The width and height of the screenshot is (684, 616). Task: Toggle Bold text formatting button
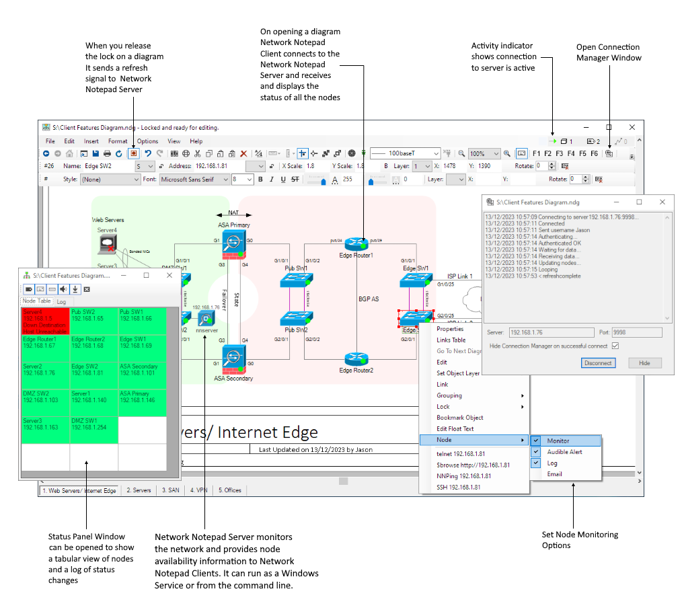260,180
